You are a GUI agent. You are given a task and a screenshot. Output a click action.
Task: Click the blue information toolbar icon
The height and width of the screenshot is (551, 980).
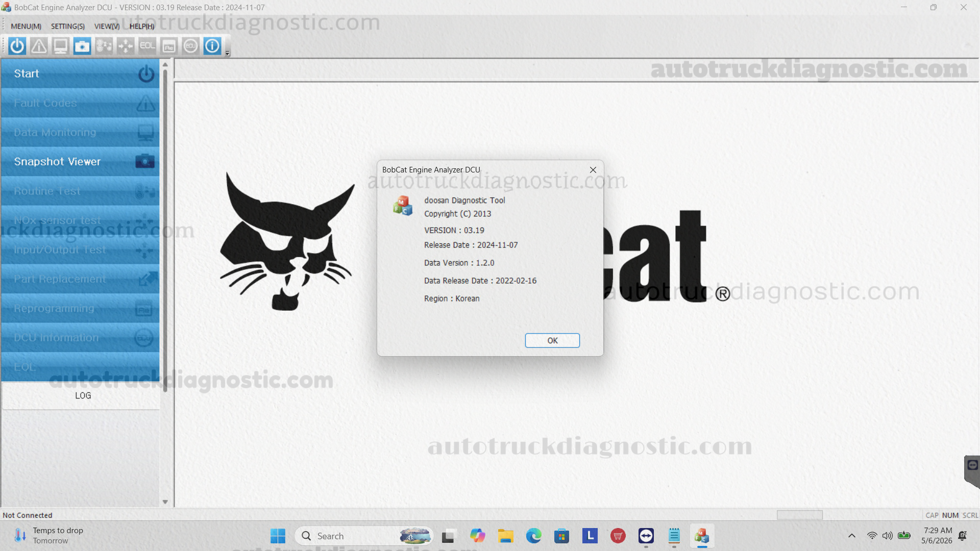(x=212, y=46)
